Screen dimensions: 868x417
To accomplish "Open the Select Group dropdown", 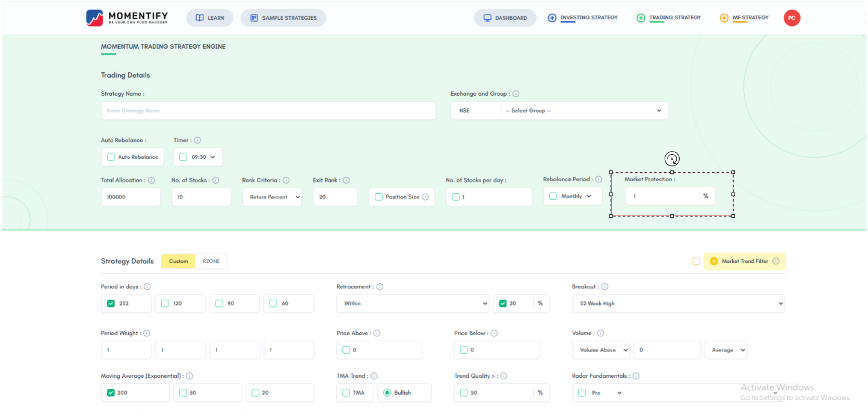I will (584, 111).
